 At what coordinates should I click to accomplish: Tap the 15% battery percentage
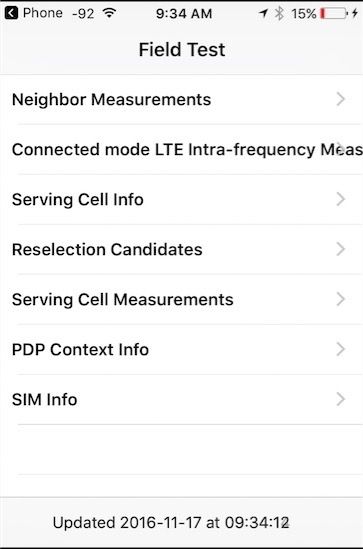303,14
